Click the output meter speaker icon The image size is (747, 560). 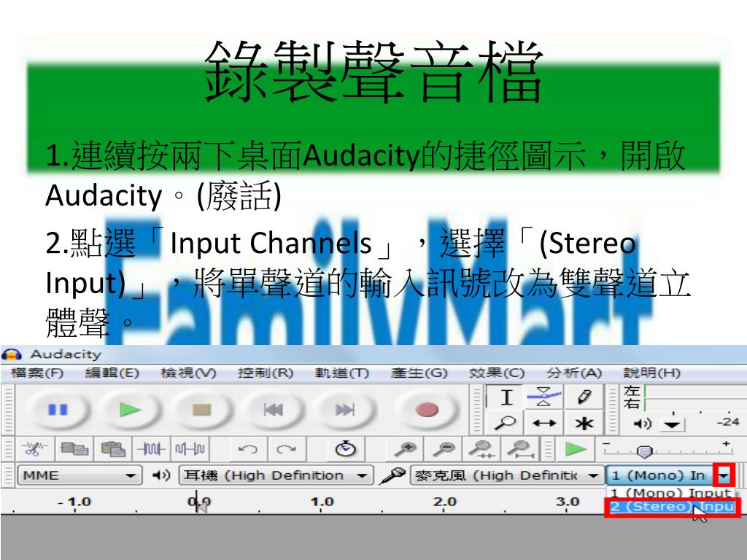(x=641, y=424)
